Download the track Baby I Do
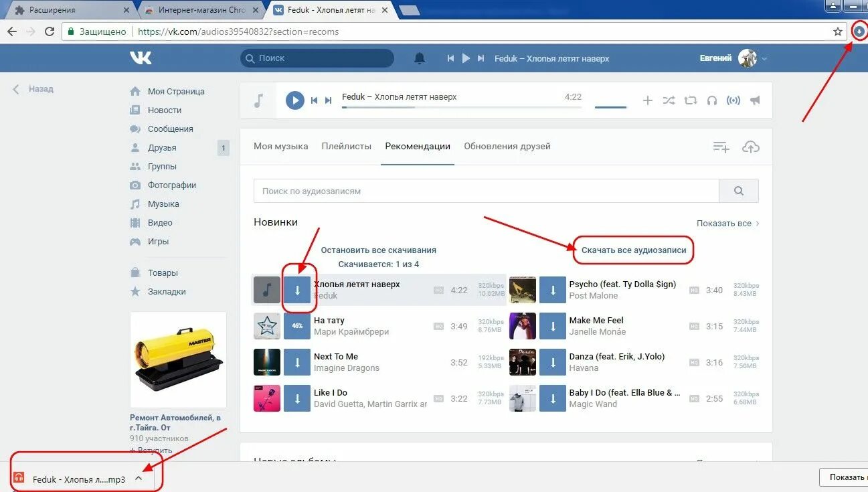Viewport: 868px width, 492px height. pos(553,398)
